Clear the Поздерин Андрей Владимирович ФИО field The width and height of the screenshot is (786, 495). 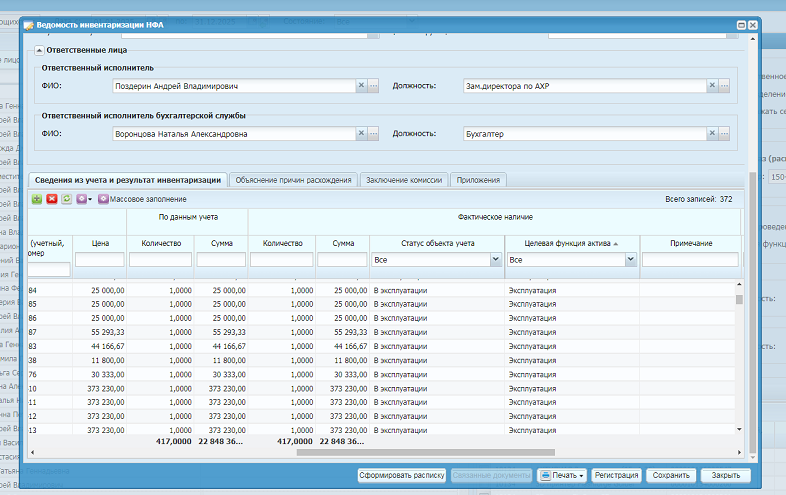(361, 87)
